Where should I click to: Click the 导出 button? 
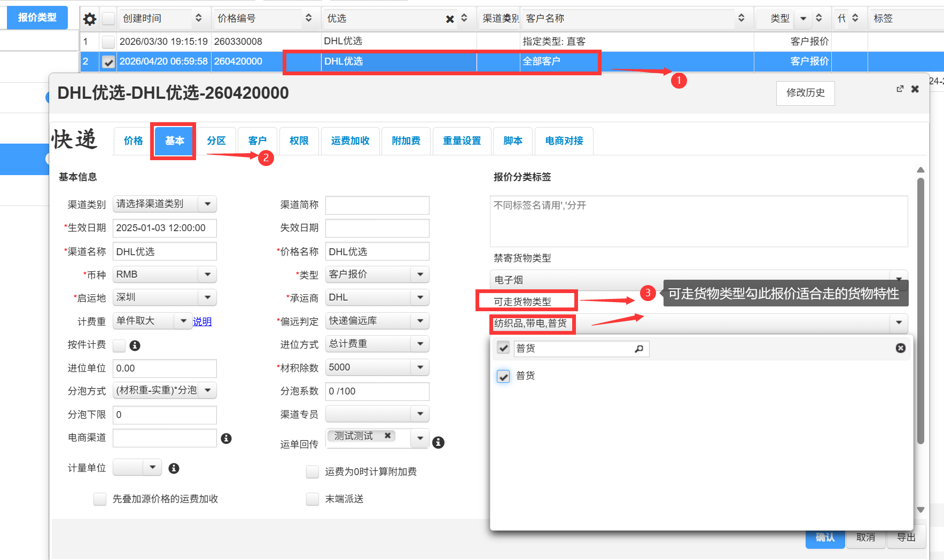coord(906,538)
